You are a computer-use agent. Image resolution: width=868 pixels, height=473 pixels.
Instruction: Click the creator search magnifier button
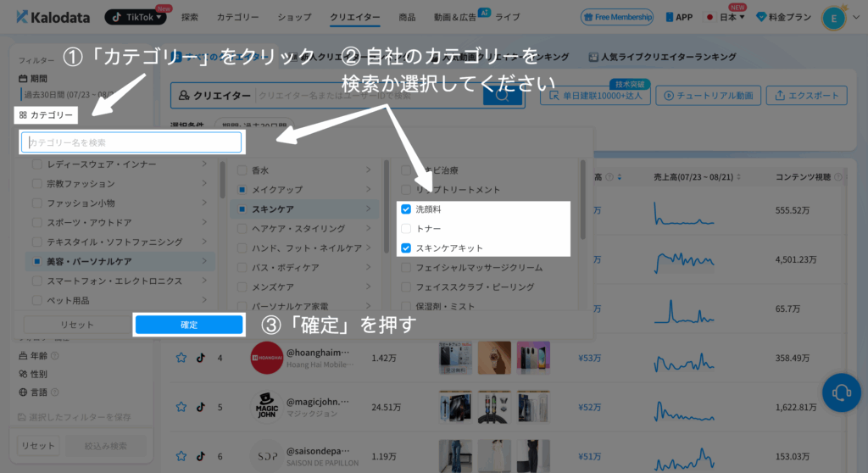502,95
